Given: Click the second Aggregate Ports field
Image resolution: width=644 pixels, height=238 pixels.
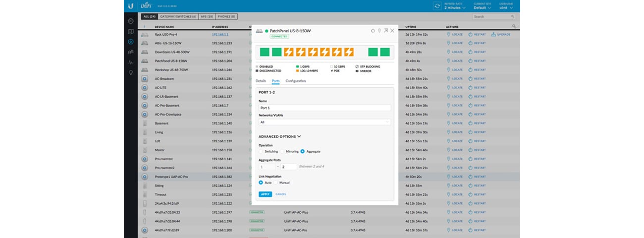Looking at the screenshot, I should click(289, 167).
